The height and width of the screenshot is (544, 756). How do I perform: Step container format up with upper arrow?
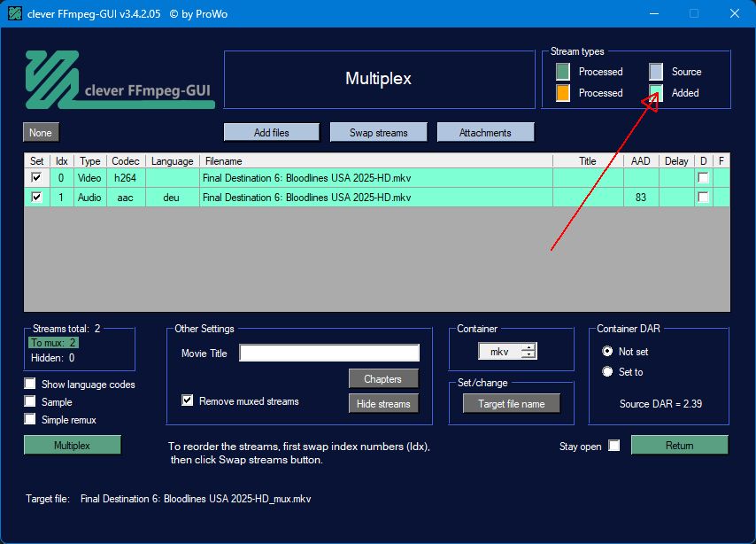coord(528,347)
